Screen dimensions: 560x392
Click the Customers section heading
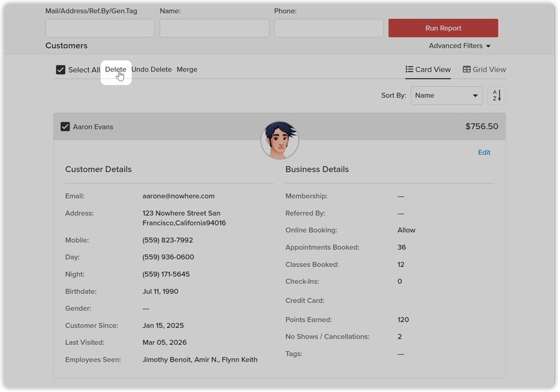[x=66, y=46]
